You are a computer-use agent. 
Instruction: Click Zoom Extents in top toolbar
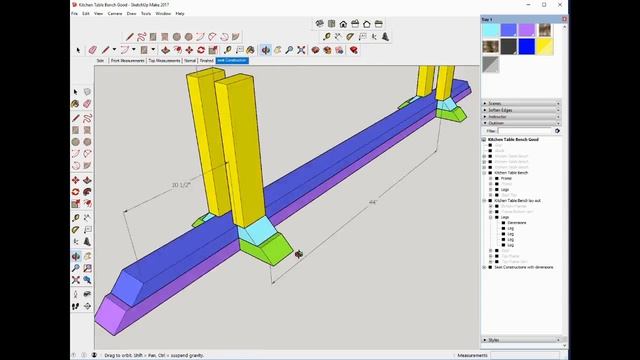(301, 50)
